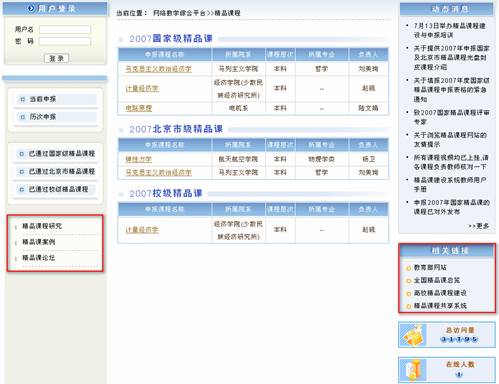The image size is (499, 384).
Task: Click the >>更多 link under 动态消息
Action: coord(479,226)
